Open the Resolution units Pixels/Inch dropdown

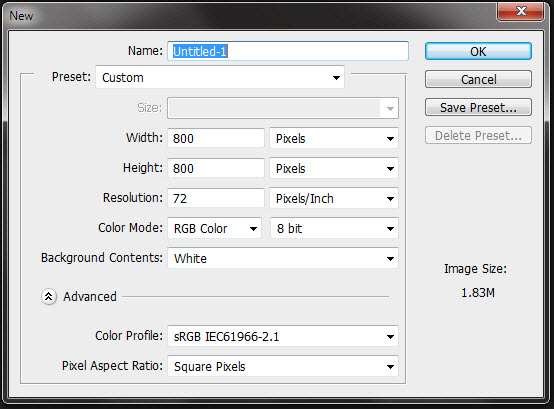point(334,198)
